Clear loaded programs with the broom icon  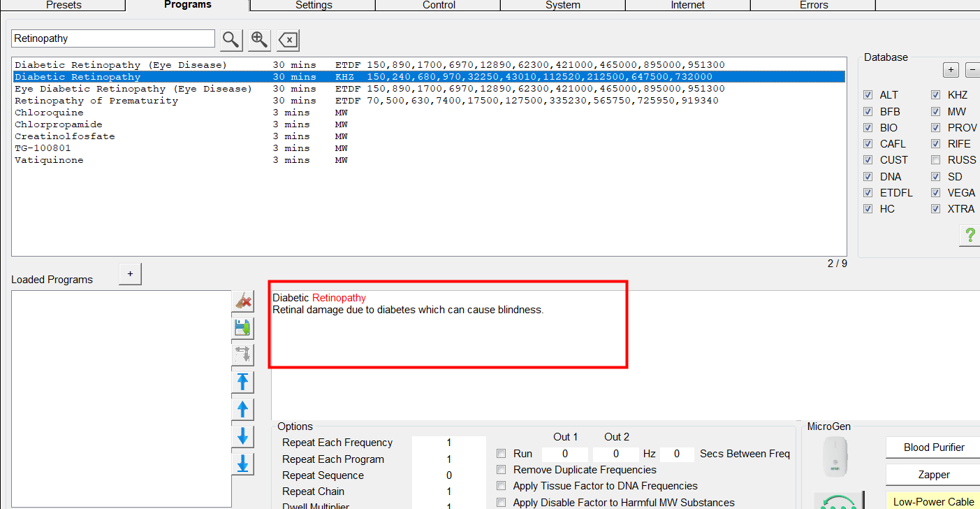(243, 301)
